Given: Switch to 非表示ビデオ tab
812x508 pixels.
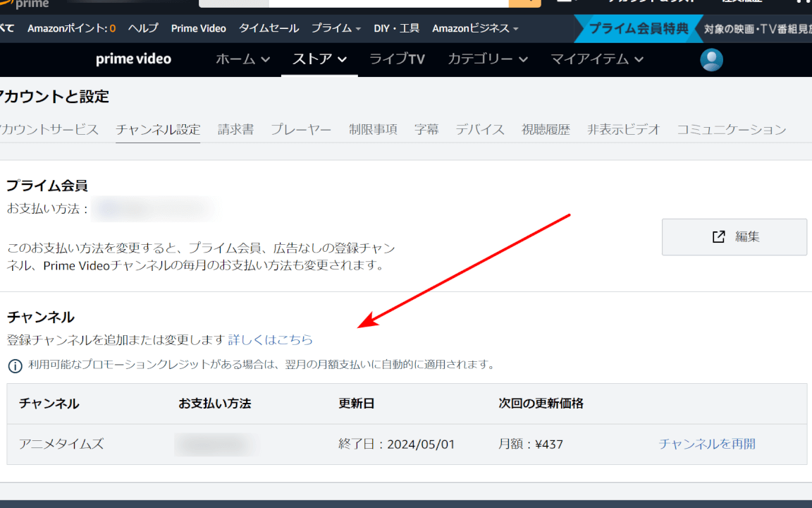Looking at the screenshot, I should 624,130.
